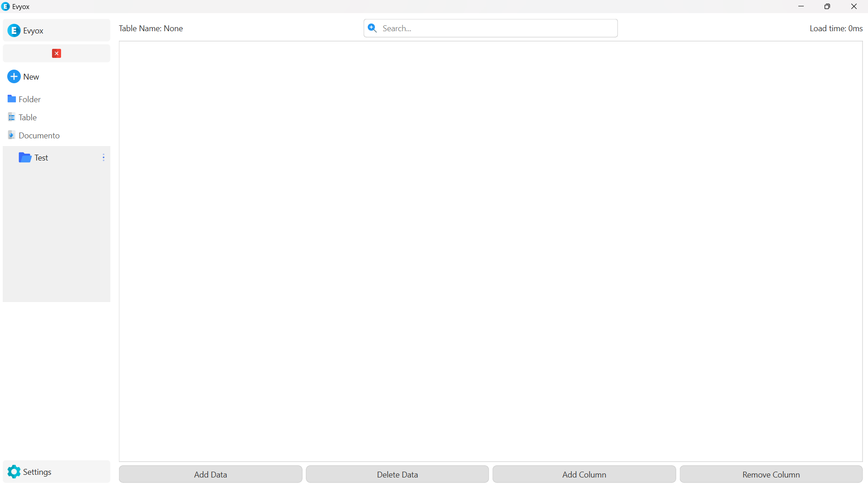The width and height of the screenshot is (868, 487).
Task: Click the Settings label text
Action: [37, 472]
